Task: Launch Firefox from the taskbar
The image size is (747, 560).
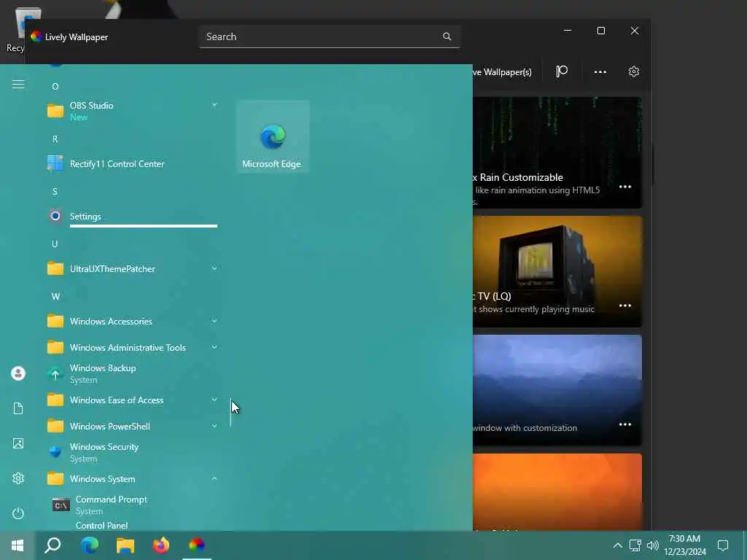Action: [161, 545]
